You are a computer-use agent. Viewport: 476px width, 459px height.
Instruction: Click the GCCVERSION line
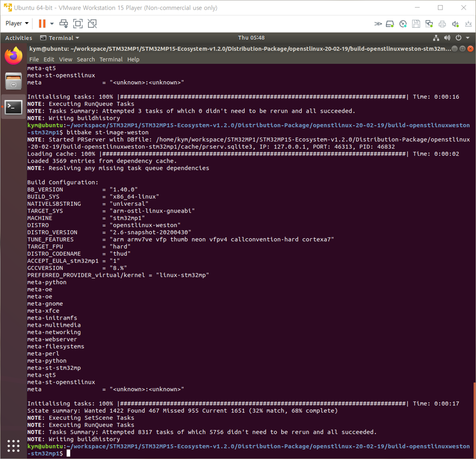77,268
